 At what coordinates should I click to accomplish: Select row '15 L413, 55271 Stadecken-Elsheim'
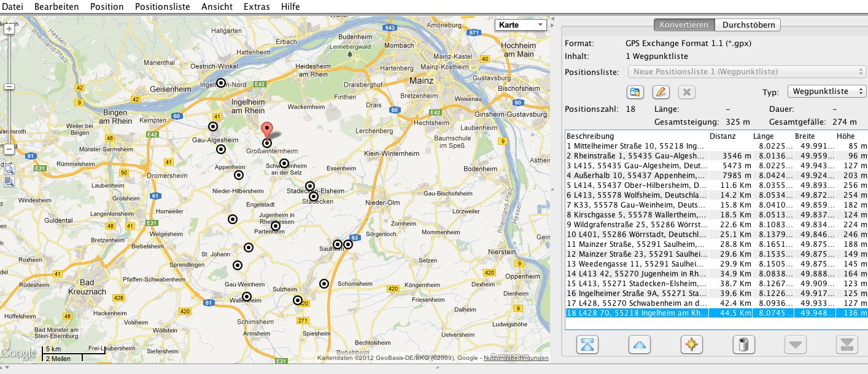click(716, 284)
